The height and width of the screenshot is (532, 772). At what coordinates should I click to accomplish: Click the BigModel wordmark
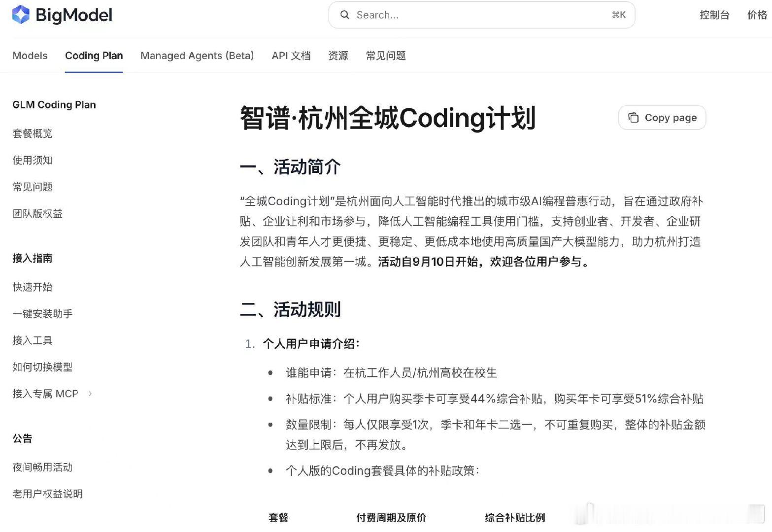pos(74,15)
